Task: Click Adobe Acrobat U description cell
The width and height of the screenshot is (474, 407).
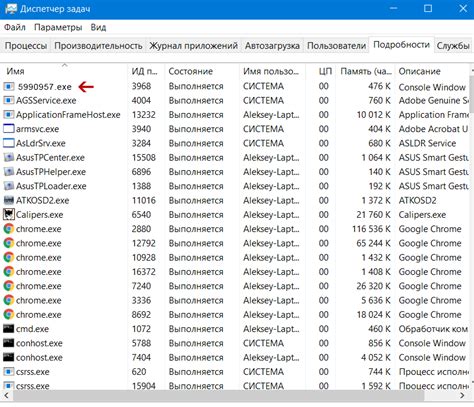Action: (x=433, y=129)
